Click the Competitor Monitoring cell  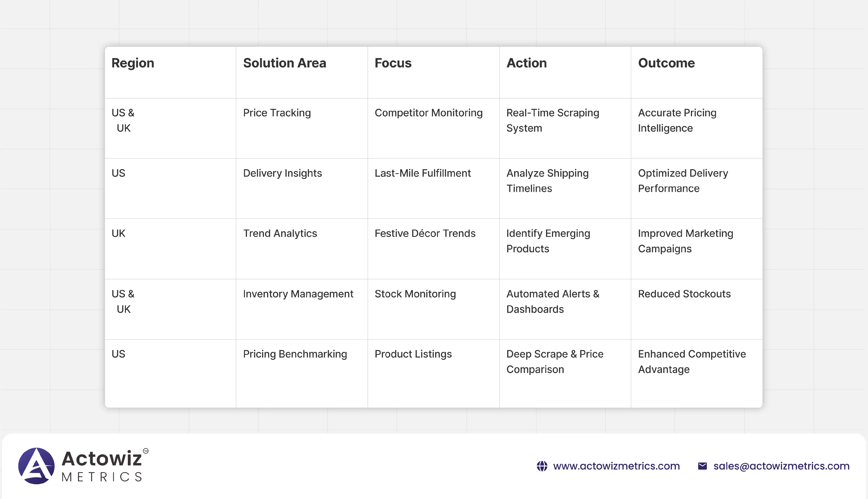[428, 113]
